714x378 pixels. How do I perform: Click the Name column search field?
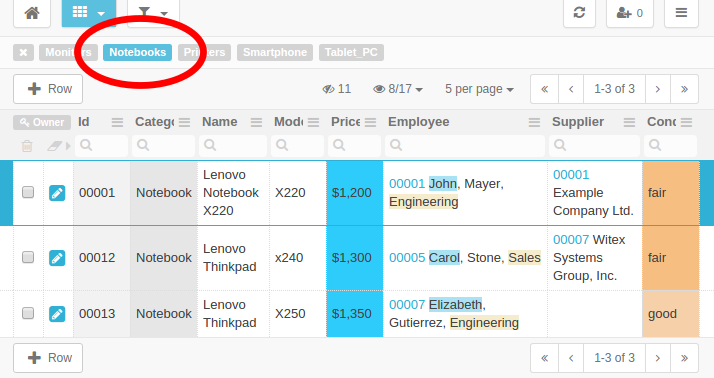pyautogui.click(x=233, y=145)
